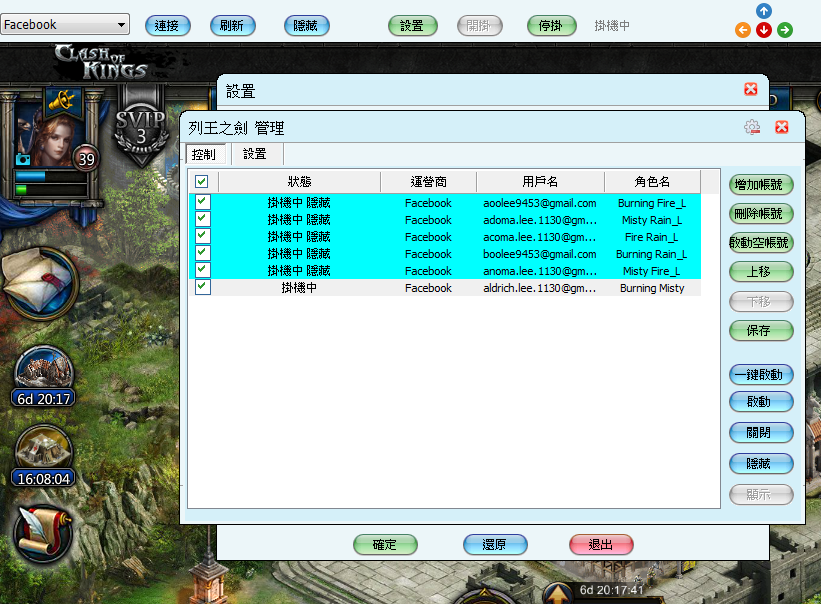Click the 隱藏 button in top toolbar
The image size is (821, 604).
pyautogui.click(x=306, y=26)
